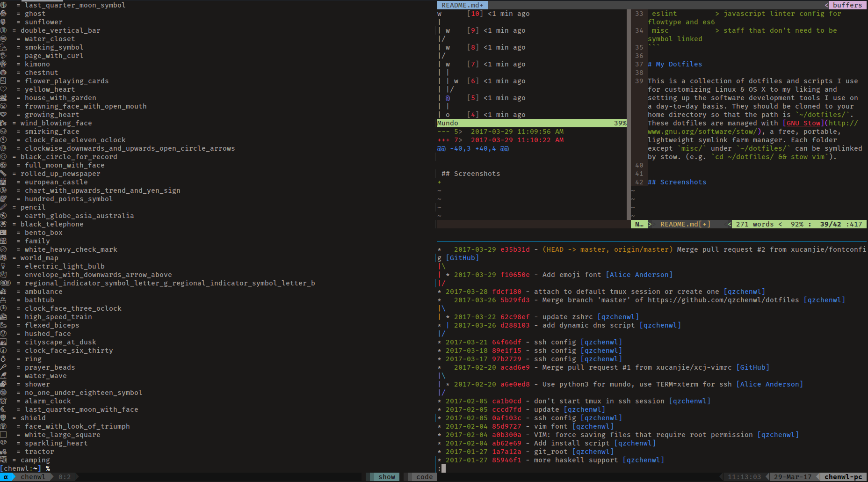Select the flower_playing_cards emoji icon
This screenshot has height=482, width=868.
3,81
